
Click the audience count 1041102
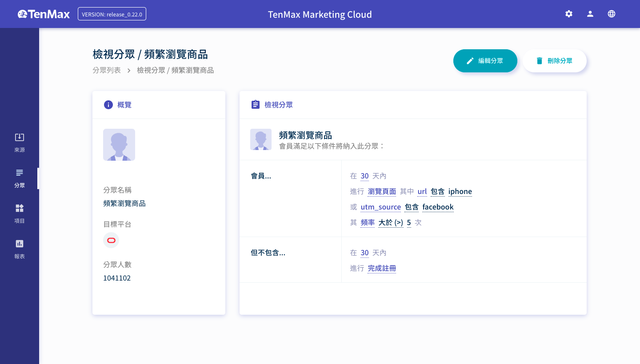tap(117, 278)
